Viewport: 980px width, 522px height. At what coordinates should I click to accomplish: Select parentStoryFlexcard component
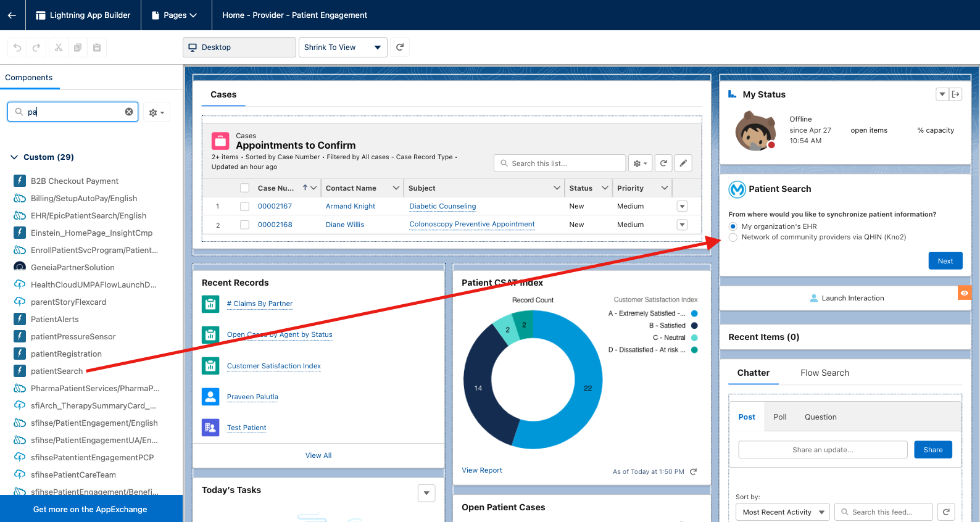(x=69, y=302)
